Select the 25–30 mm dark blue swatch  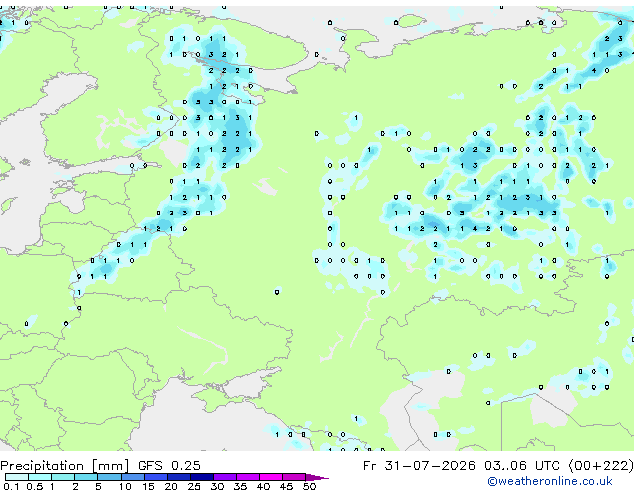[x=201, y=477]
